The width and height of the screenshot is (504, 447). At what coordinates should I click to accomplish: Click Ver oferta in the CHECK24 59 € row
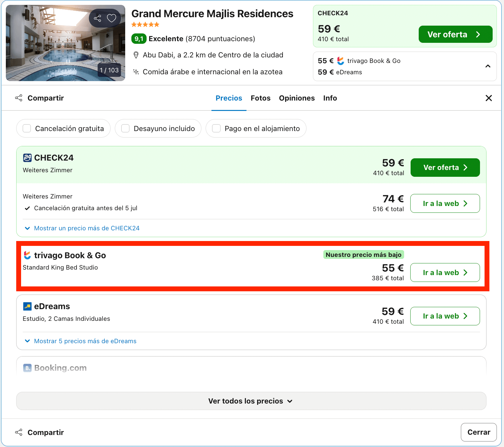(x=445, y=167)
